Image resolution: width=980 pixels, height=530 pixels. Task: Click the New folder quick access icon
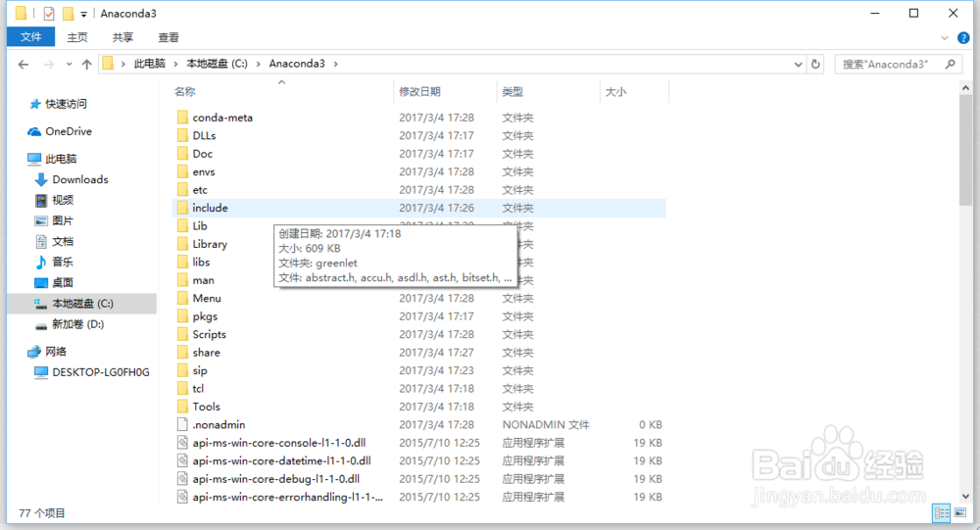click(68, 13)
